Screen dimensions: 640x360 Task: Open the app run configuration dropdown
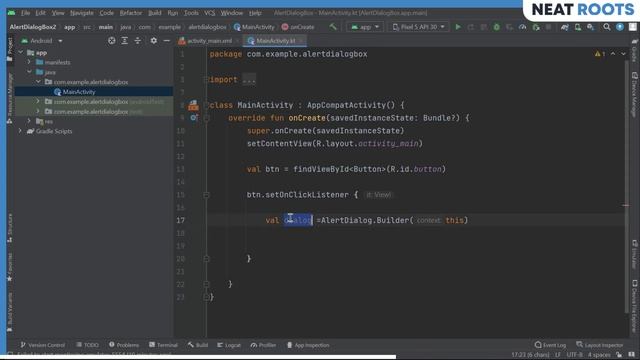pos(365,27)
